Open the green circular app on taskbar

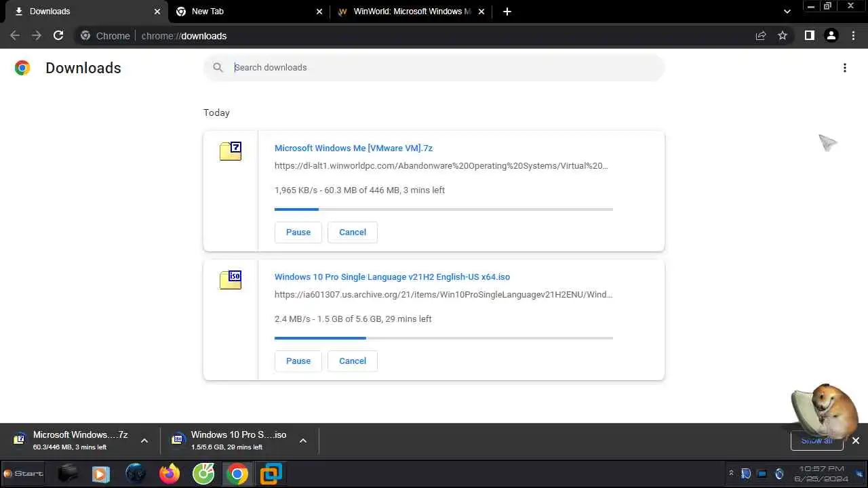(203, 473)
